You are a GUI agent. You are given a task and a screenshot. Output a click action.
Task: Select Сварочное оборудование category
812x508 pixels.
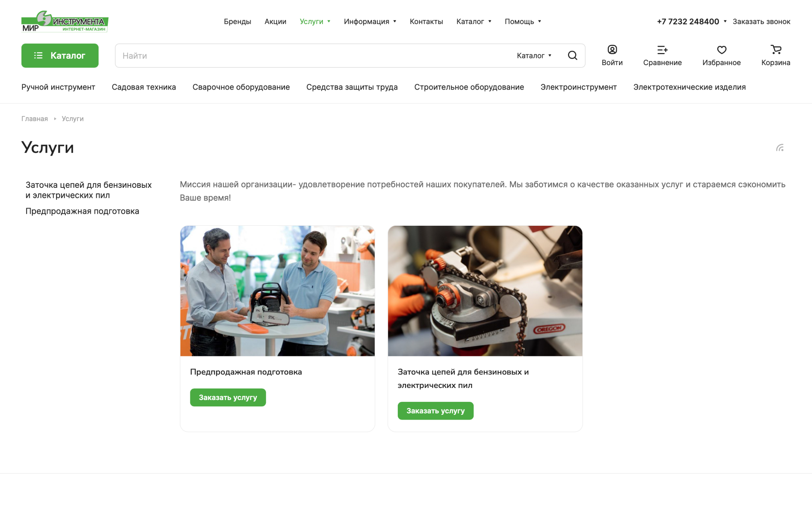coord(241,87)
